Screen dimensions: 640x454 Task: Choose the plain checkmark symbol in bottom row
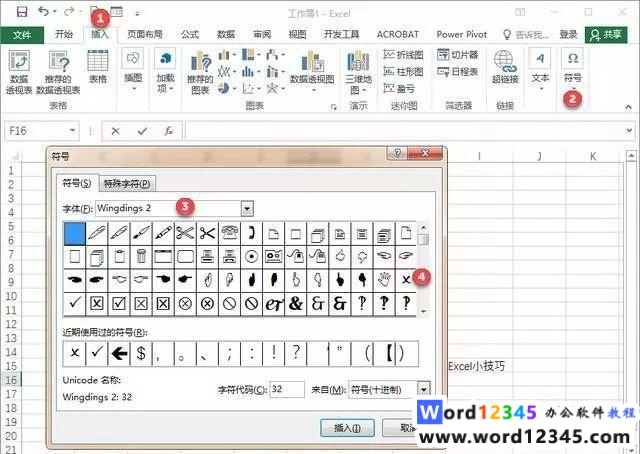(x=75, y=302)
